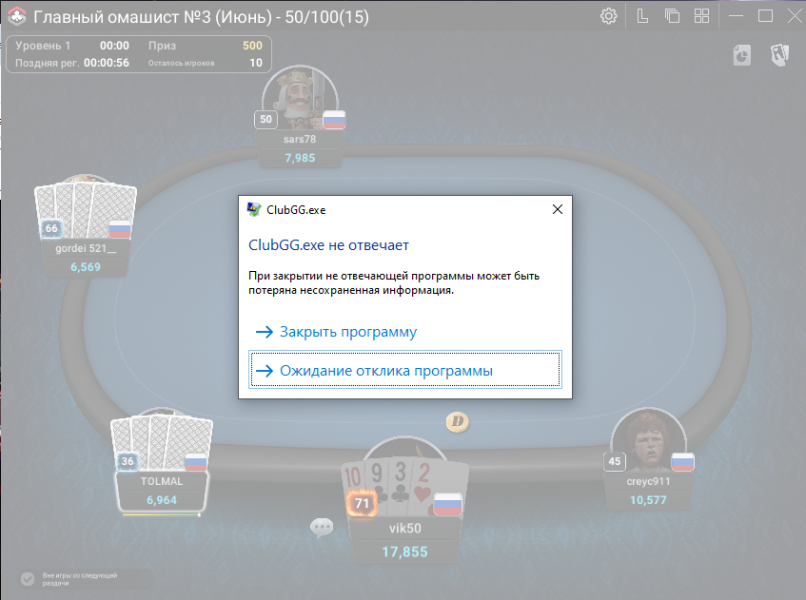Select the cascade windows icon

[672, 16]
